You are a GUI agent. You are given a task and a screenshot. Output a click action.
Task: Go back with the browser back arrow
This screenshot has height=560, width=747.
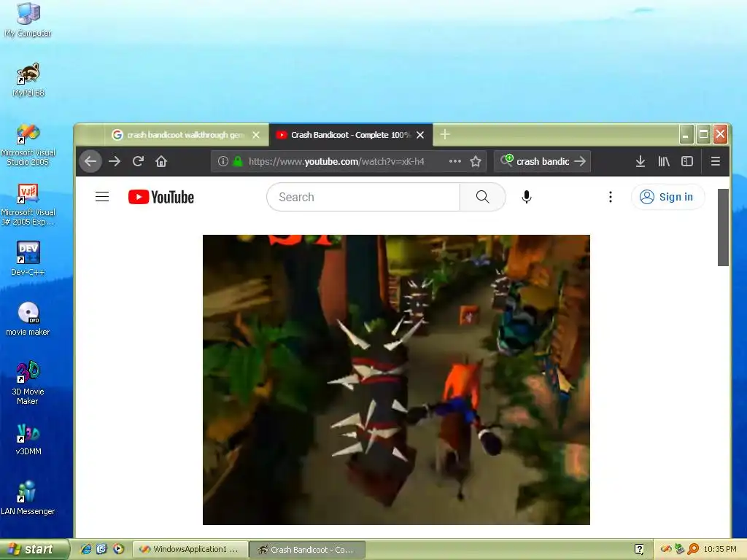coord(90,161)
